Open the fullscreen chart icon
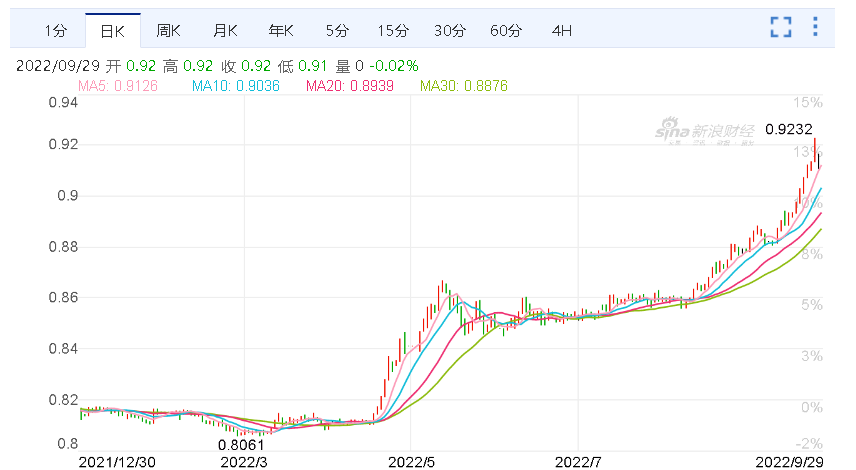Viewport: 856px width, 470px height. (781, 27)
